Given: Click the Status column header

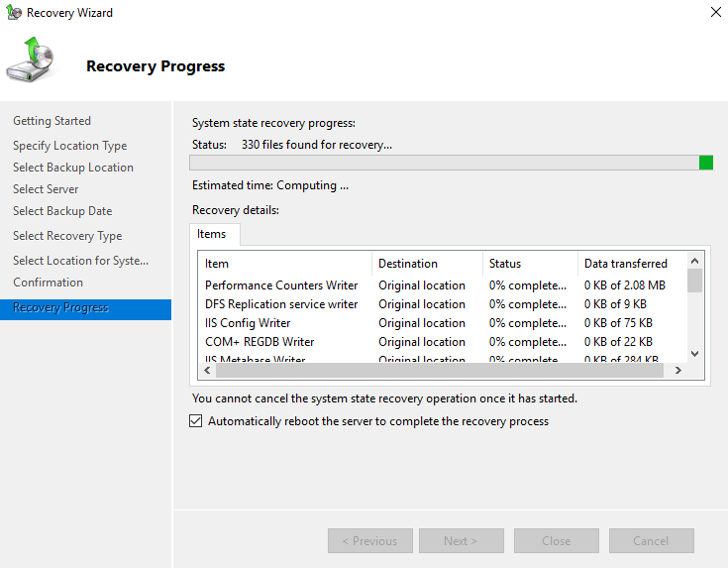Looking at the screenshot, I should [x=530, y=264].
